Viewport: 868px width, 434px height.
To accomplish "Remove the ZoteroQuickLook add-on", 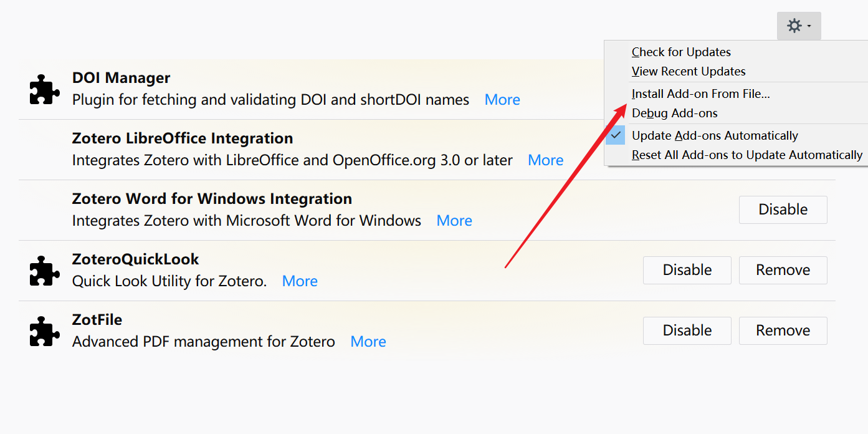I will coord(783,271).
